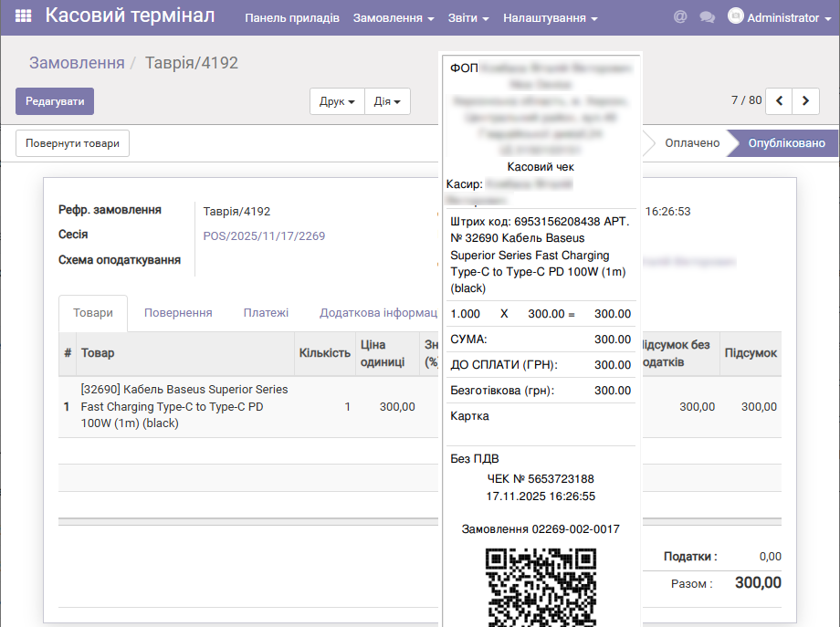Expand the Замовлення menu
This screenshot has width=840, height=627.
tap(394, 18)
